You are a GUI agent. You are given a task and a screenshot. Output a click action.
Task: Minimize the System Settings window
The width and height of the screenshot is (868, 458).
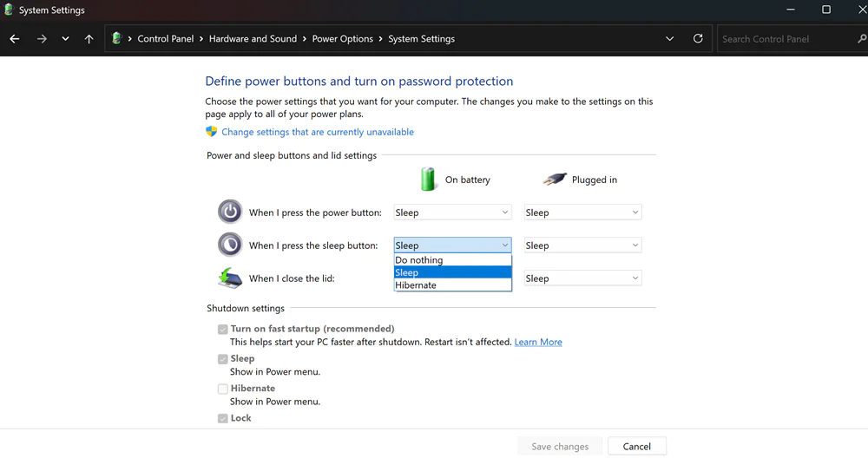(x=791, y=10)
